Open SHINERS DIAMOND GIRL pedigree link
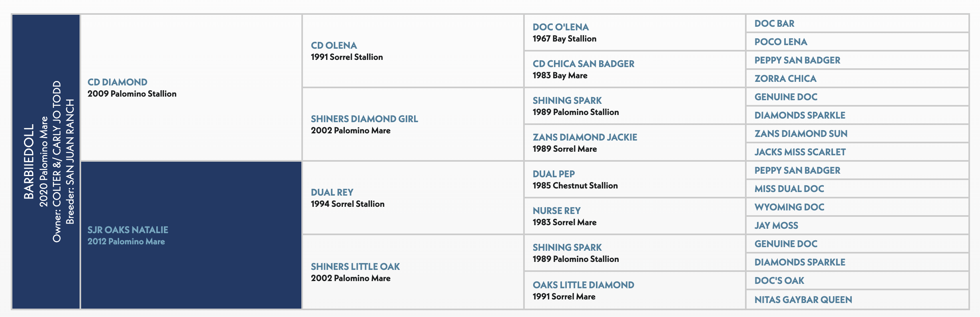 364,119
